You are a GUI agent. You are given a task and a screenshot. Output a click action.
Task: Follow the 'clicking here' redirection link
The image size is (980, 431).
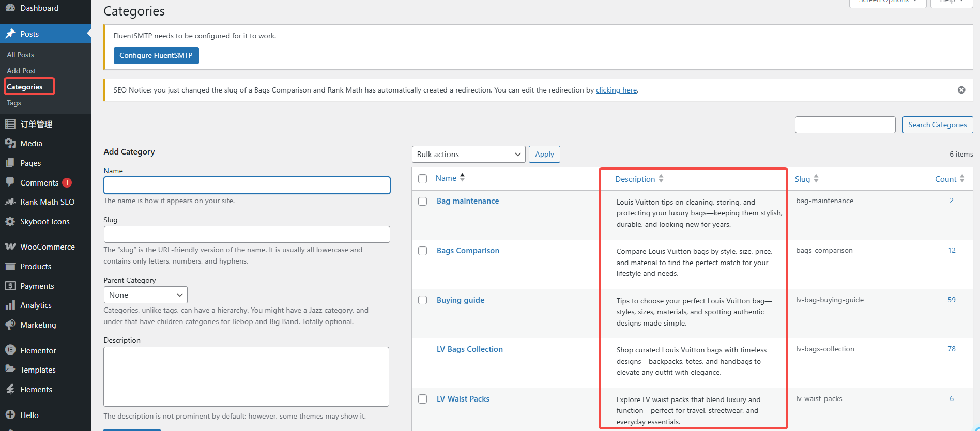(616, 90)
